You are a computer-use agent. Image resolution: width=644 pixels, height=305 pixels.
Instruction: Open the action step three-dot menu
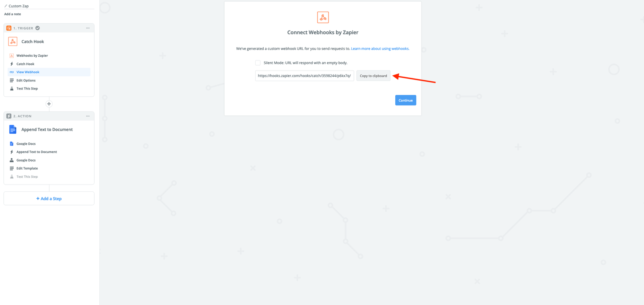tap(88, 116)
